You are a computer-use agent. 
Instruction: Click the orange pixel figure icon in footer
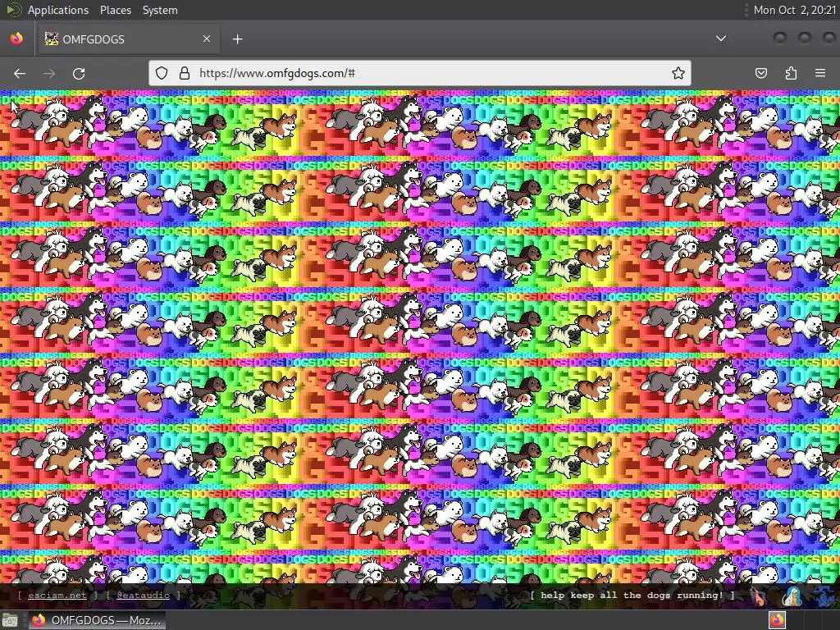click(757, 596)
